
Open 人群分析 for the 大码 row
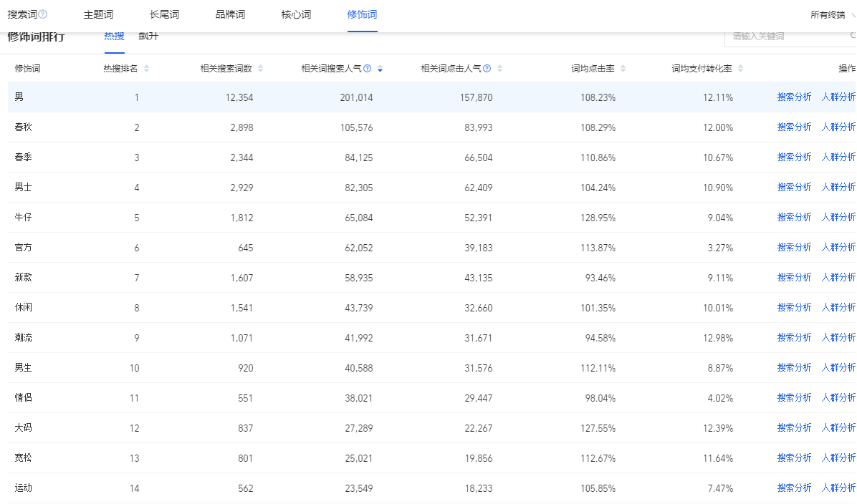pyautogui.click(x=838, y=427)
